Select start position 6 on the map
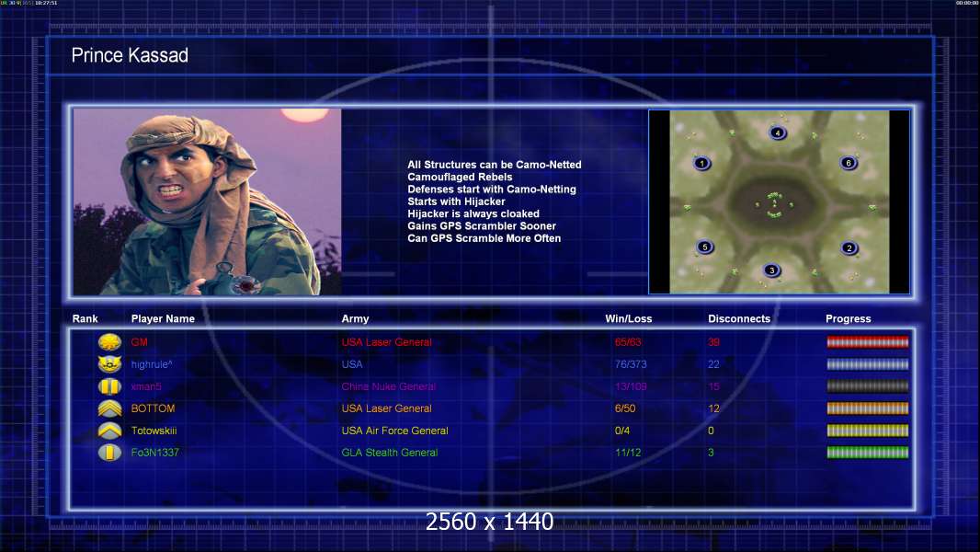The width and height of the screenshot is (980, 552). click(849, 163)
